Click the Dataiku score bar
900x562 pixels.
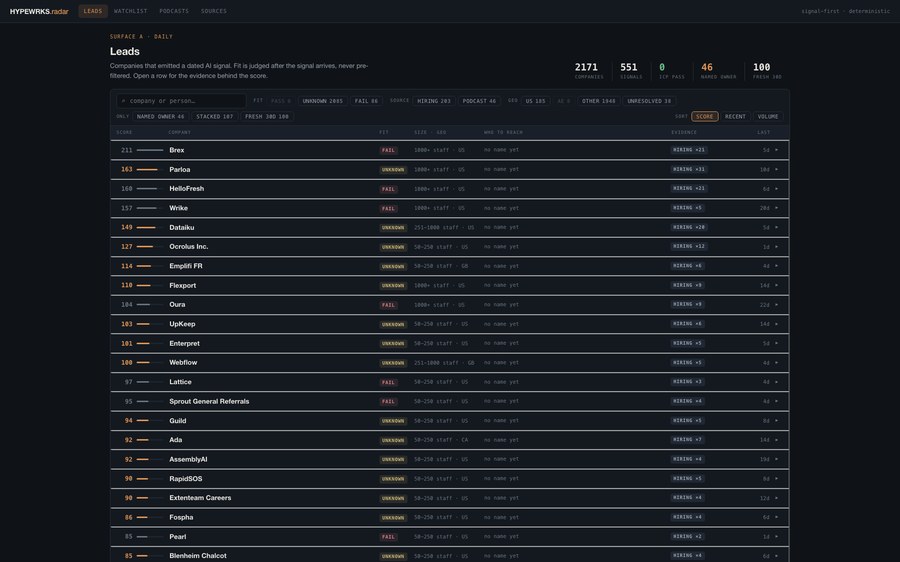point(150,227)
